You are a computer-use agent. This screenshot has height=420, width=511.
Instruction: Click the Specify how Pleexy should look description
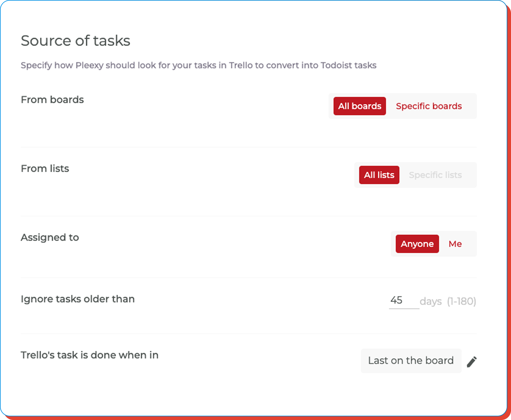click(x=198, y=65)
